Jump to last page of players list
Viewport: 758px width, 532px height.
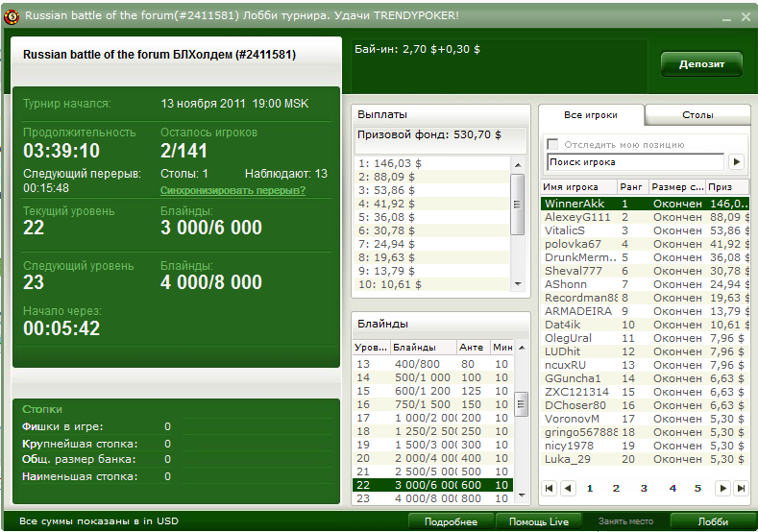click(x=741, y=489)
